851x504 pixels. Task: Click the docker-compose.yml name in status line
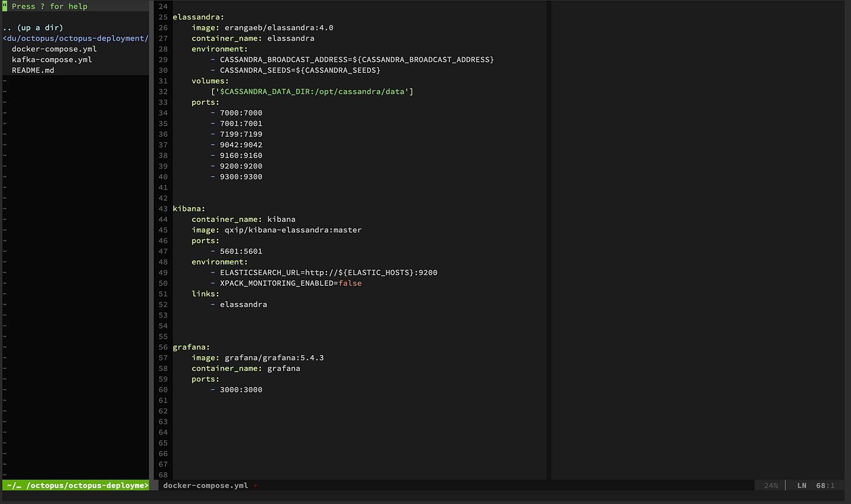(205, 486)
